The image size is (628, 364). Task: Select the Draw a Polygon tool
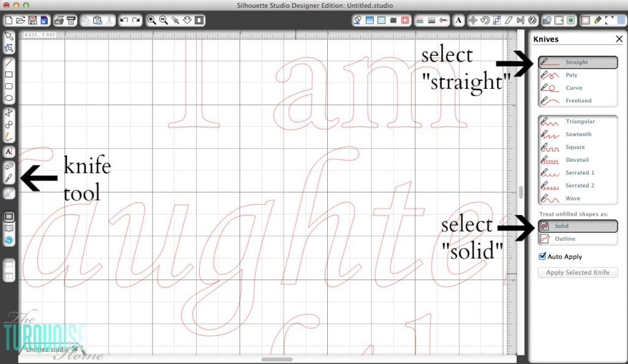(9, 113)
